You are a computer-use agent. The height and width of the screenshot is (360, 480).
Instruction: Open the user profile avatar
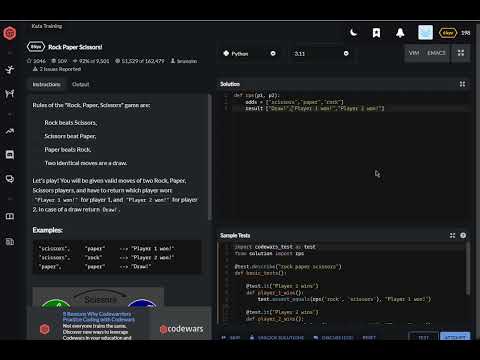(x=425, y=33)
